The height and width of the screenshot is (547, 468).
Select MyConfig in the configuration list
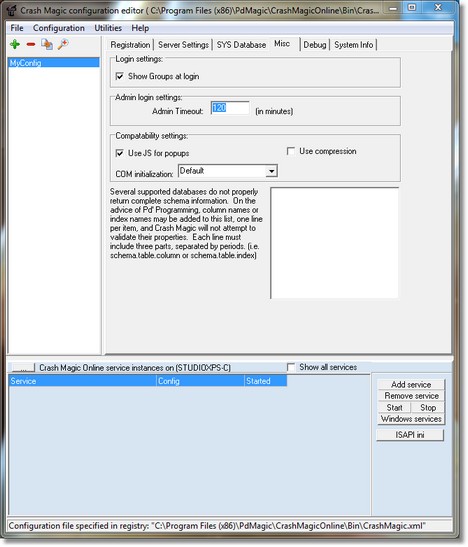tap(54, 63)
